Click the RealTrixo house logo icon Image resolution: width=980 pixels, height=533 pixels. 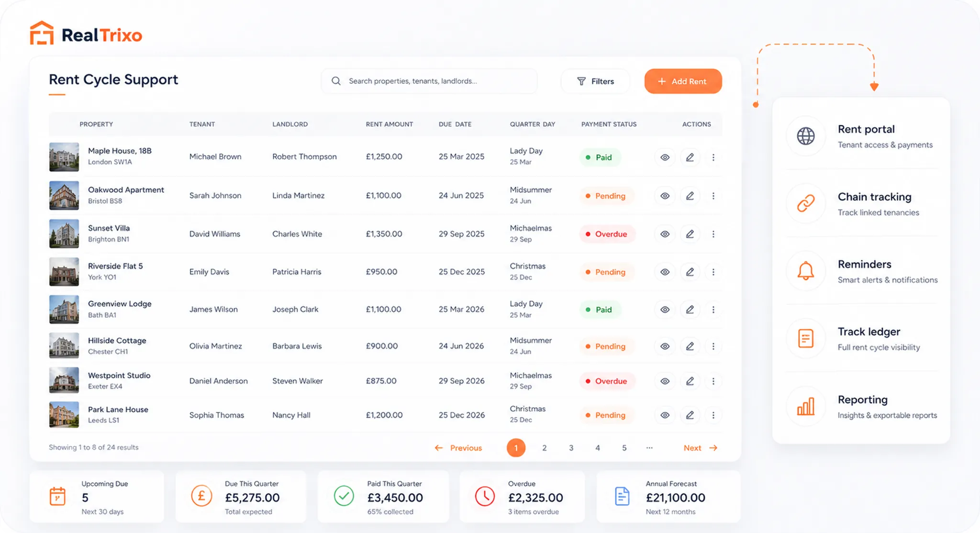pyautogui.click(x=42, y=33)
